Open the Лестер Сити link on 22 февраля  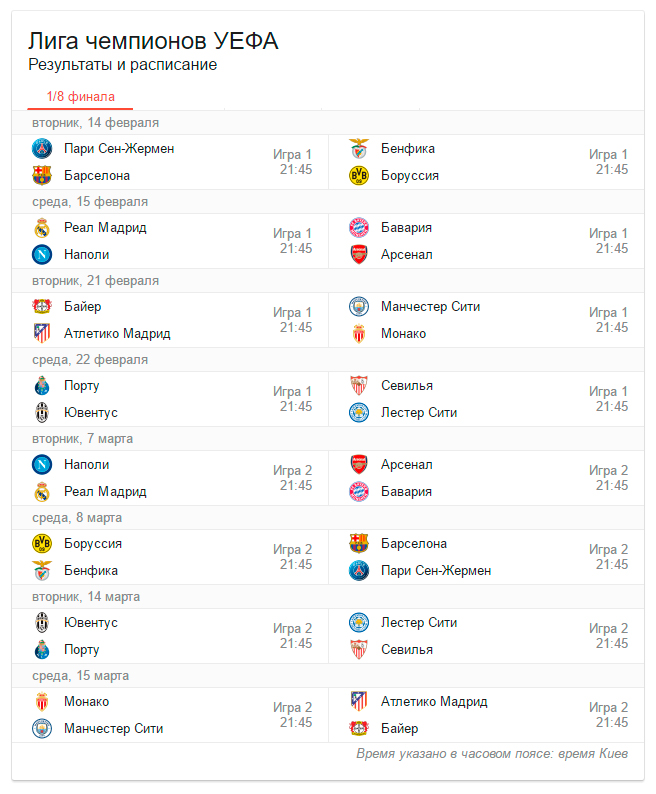coord(419,413)
